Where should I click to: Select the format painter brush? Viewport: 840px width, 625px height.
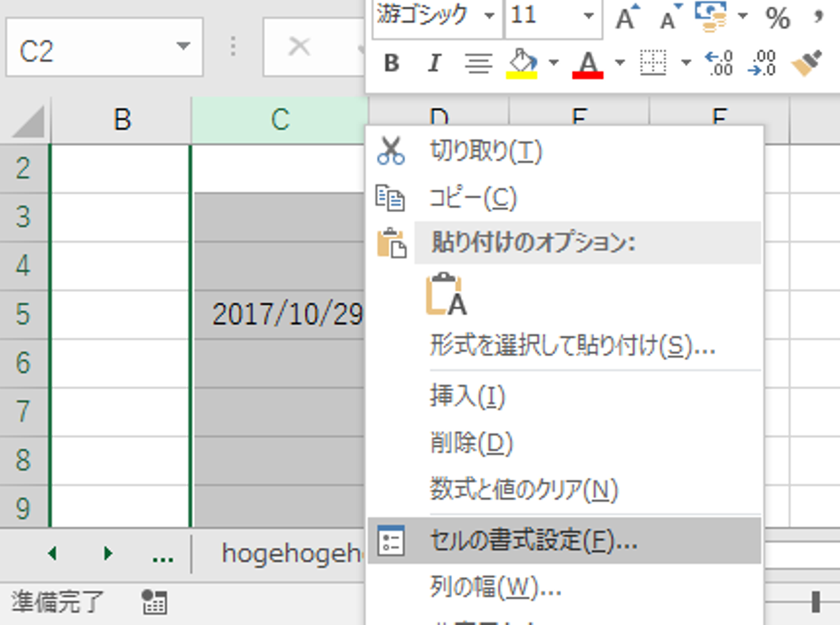tap(806, 63)
